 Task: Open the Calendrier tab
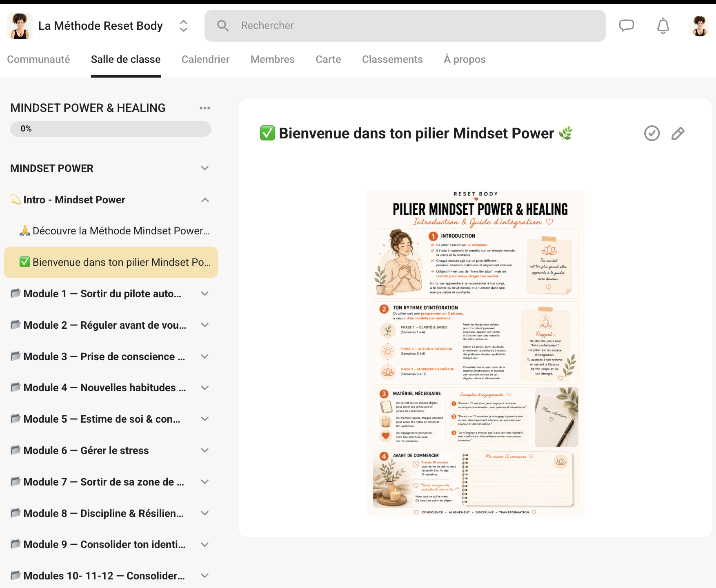coord(205,60)
